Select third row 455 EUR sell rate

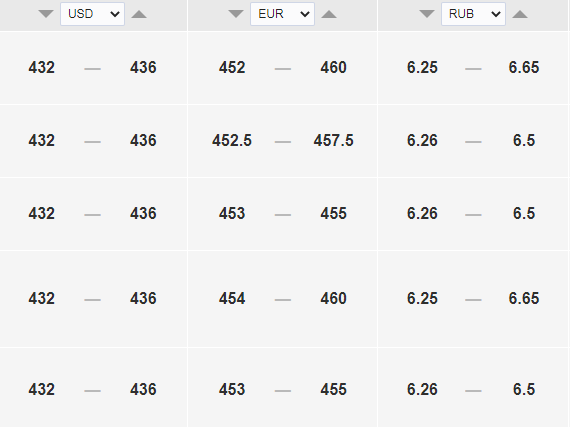point(333,214)
